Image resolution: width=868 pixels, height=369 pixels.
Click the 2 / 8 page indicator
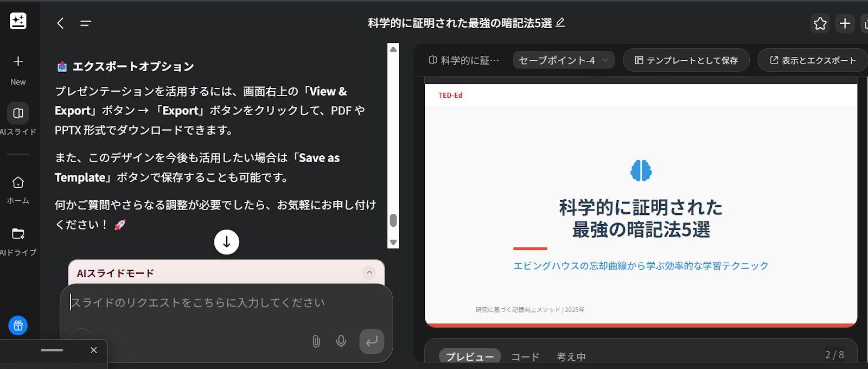[x=834, y=354]
